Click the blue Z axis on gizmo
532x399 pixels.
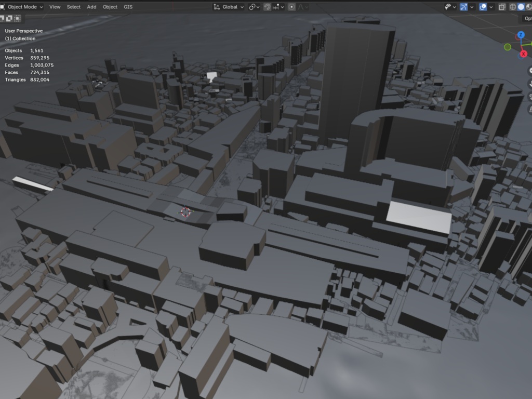521,35
